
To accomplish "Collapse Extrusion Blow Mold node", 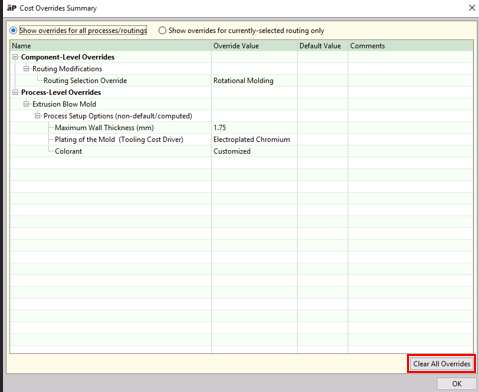I will coord(26,104).
